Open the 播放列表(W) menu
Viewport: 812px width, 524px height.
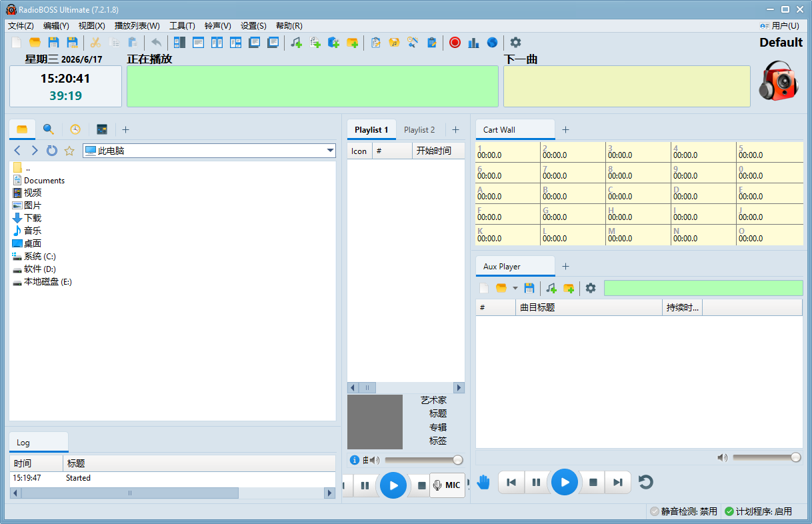tap(137, 26)
